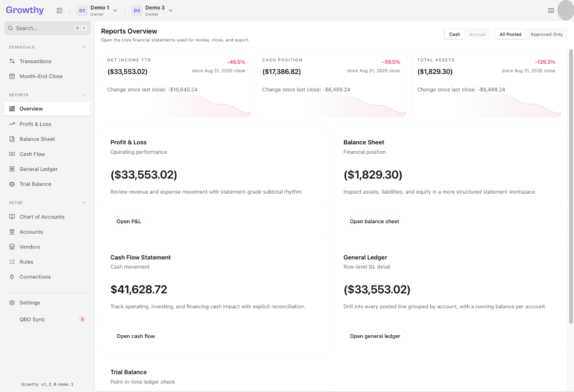The height and width of the screenshot is (392, 574).
Task: Collapse the Reports section chevron
Action: pyautogui.click(x=84, y=95)
